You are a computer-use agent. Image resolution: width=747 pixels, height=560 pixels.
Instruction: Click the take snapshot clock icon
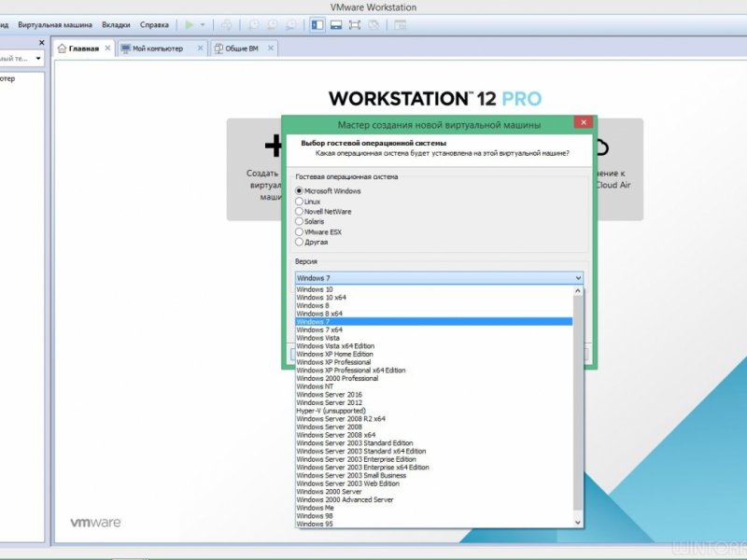254,25
